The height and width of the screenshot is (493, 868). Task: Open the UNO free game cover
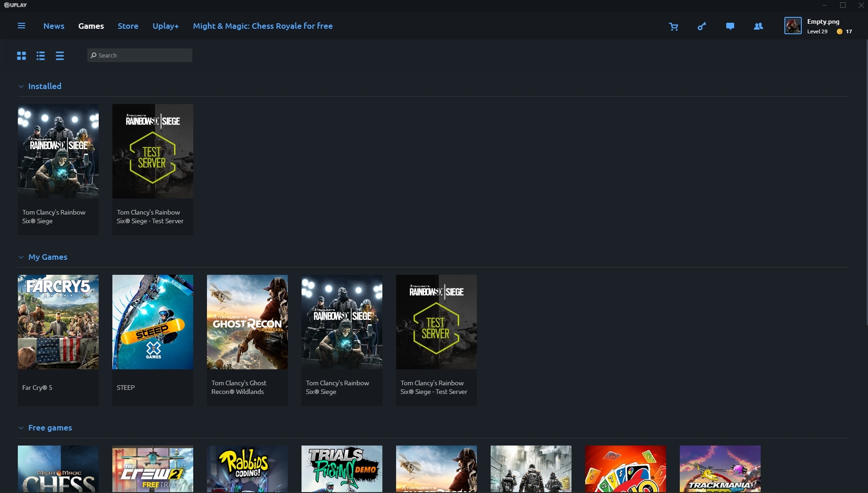pyautogui.click(x=625, y=469)
